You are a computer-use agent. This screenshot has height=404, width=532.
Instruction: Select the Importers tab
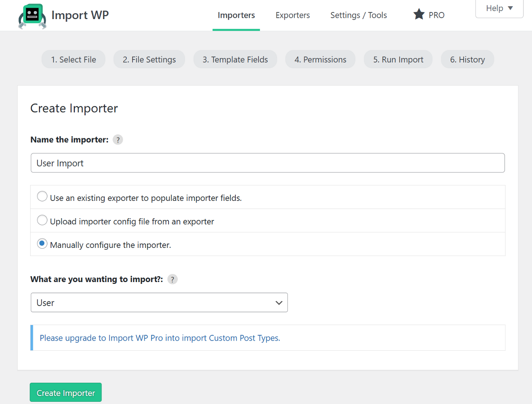(236, 15)
